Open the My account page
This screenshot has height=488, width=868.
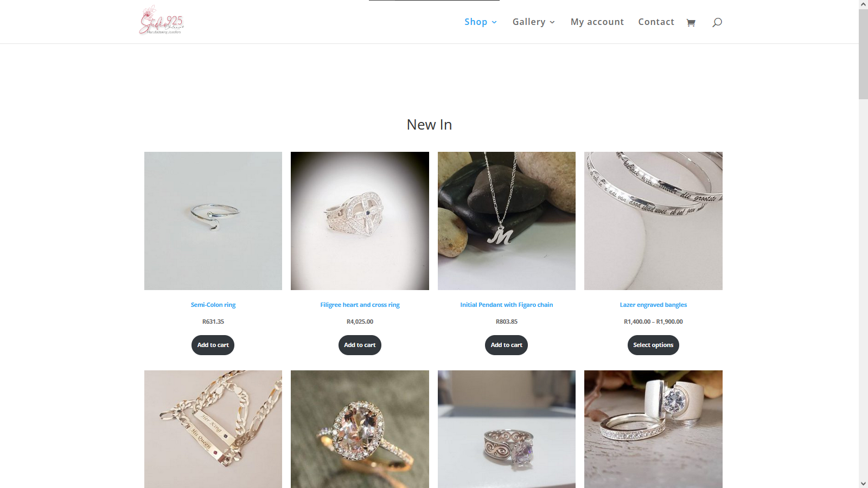(x=597, y=22)
